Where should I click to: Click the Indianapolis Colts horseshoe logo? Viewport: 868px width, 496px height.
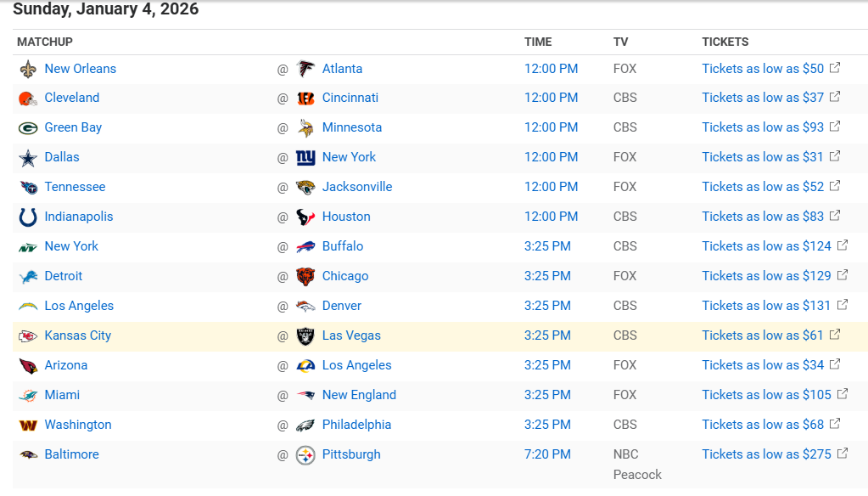(28, 217)
